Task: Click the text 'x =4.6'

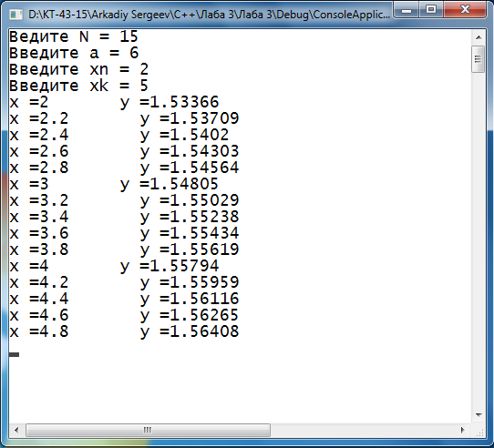Action: click(x=39, y=315)
